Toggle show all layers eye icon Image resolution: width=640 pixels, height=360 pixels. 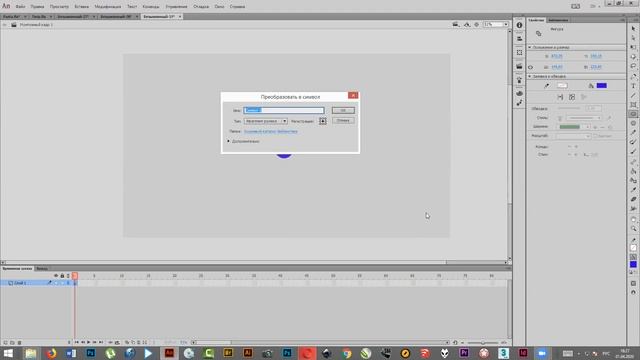(x=56, y=276)
